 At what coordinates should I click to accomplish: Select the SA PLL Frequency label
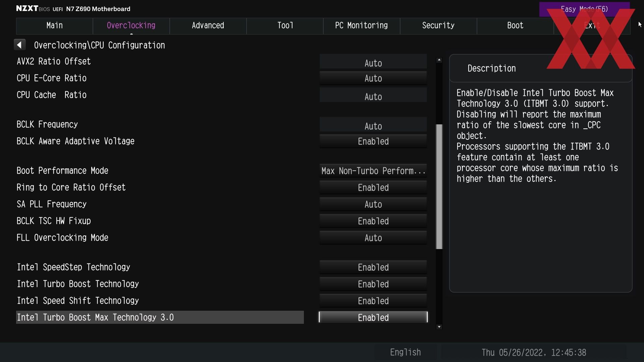(x=52, y=204)
